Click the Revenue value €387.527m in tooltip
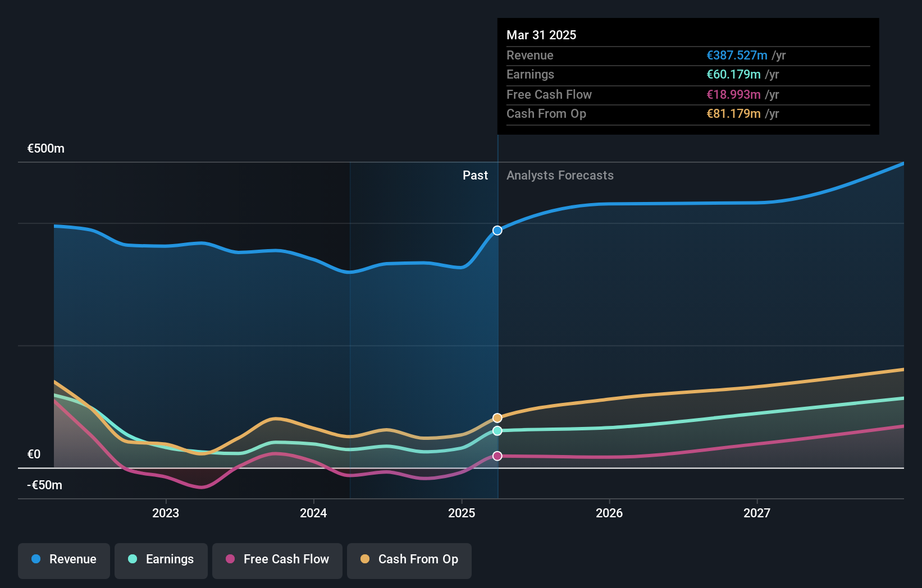 (737, 55)
